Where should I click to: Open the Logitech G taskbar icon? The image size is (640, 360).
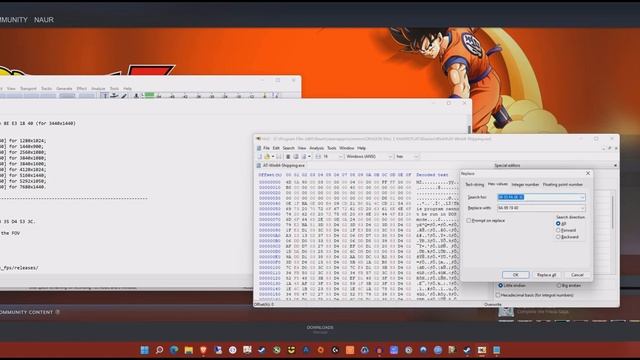pyautogui.click(x=335, y=350)
